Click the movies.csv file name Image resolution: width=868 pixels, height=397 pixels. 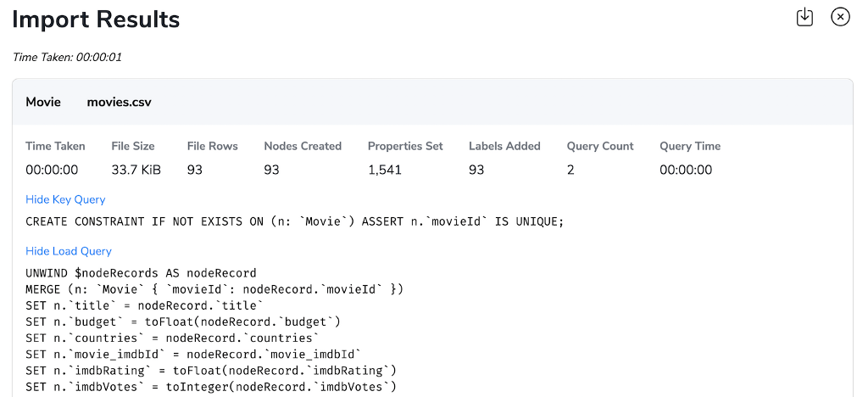tap(119, 103)
